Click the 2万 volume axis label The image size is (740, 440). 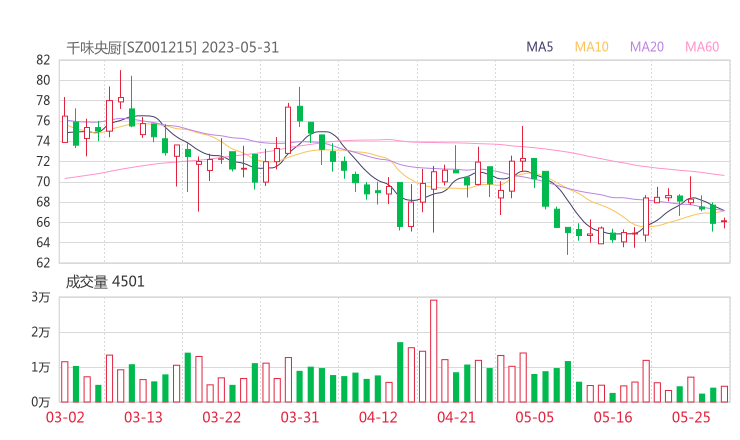[41, 332]
